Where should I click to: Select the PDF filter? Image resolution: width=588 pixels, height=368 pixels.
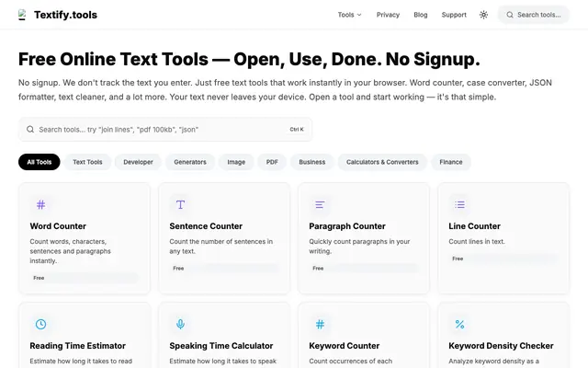[272, 162]
